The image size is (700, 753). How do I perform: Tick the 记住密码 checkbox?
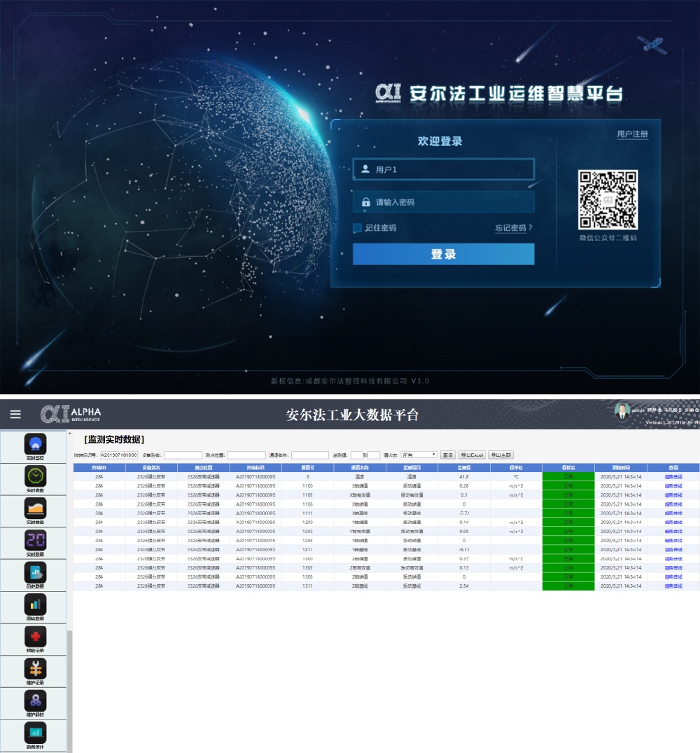[x=357, y=228]
